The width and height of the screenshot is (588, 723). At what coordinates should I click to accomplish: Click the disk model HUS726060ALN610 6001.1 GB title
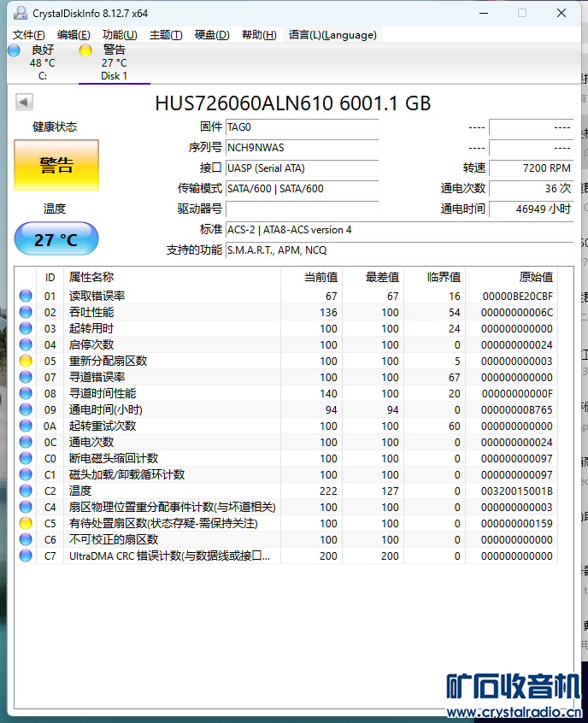pos(293,103)
